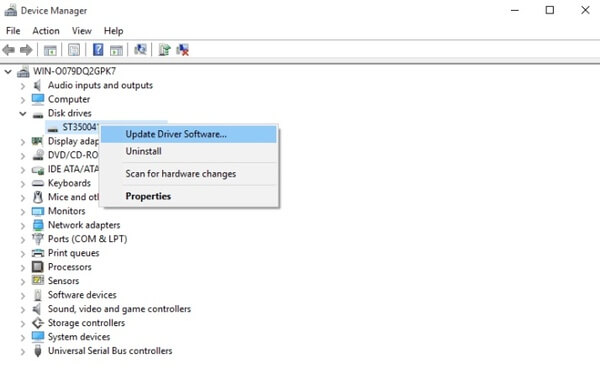Image resolution: width=600 pixels, height=369 pixels.
Task: Click the Network adapters icon
Action: click(x=38, y=225)
